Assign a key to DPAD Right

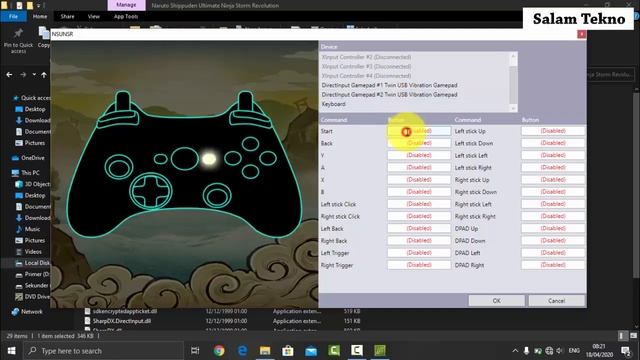click(553, 265)
